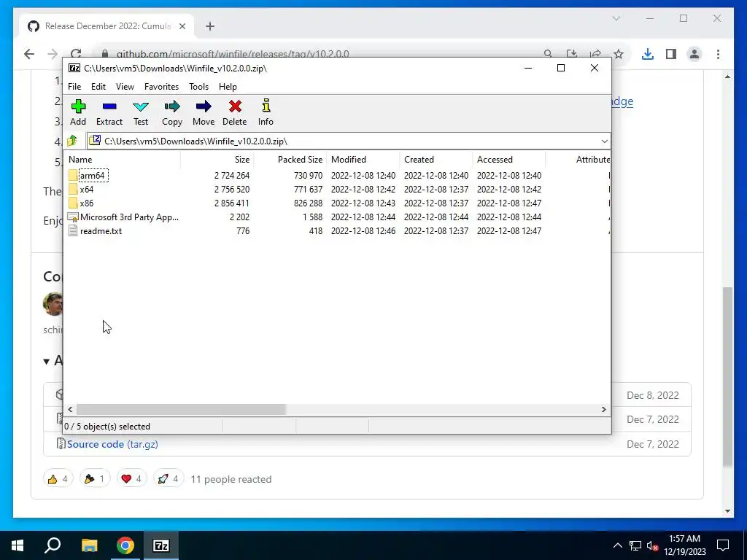Bookmark this page with star icon
The image size is (747, 560).
pyautogui.click(x=619, y=54)
